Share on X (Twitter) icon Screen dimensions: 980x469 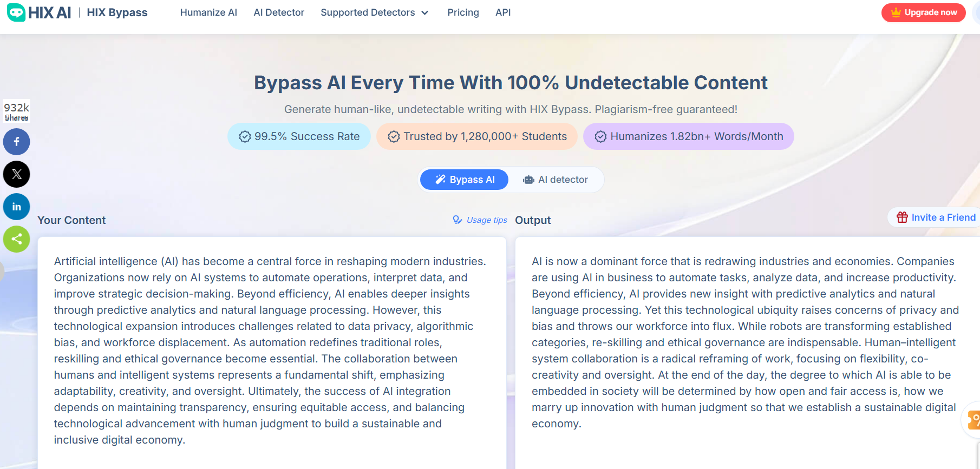pos(17,174)
